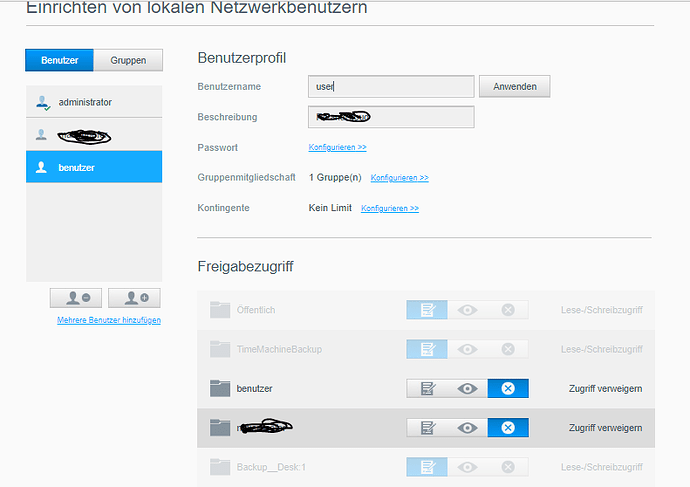690x487 pixels.
Task: Click the Kein Limit value
Action: pyautogui.click(x=330, y=208)
